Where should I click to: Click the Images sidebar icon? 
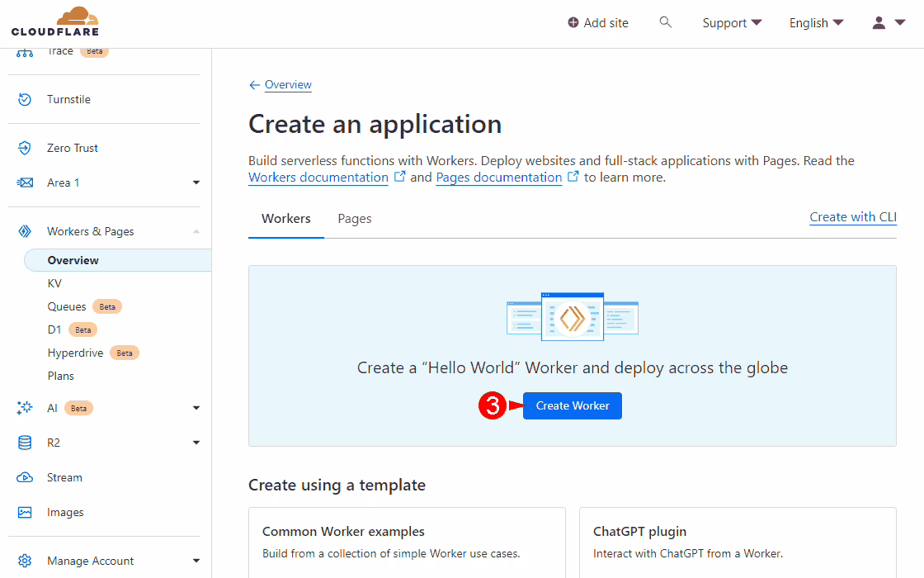tap(25, 512)
